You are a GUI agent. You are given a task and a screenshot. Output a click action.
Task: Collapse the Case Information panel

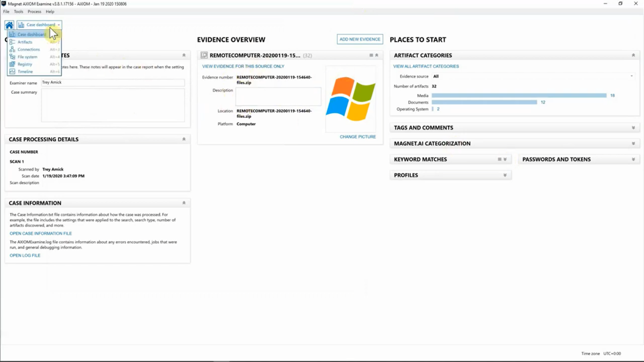(184, 203)
